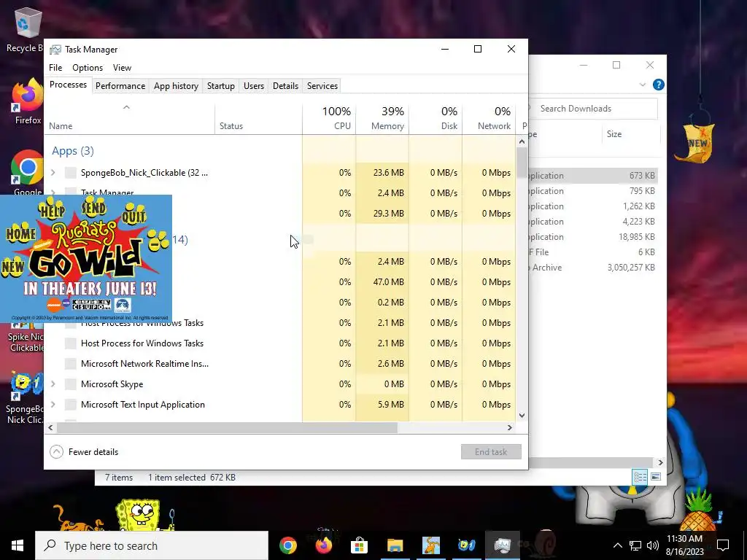The image size is (747, 560).
Task: Select Microsoft Network Realtime Ins... process row
Action: pyautogui.click(x=280, y=364)
